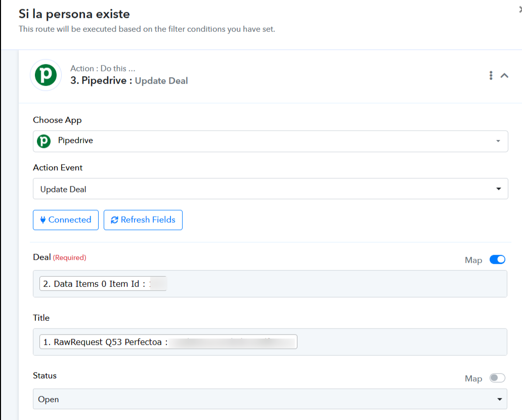This screenshot has height=420, width=522.
Task: Click the Title input field
Action: pos(270,342)
